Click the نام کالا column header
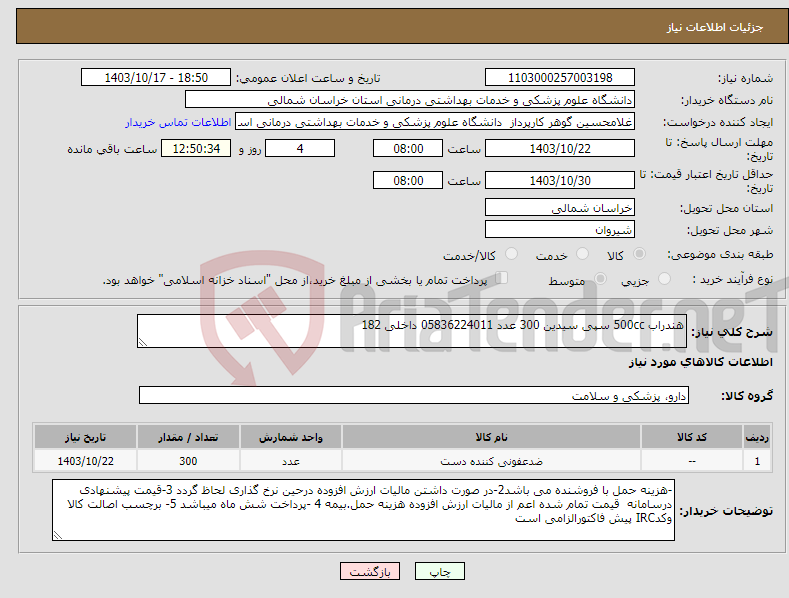The height and width of the screenshot is (598, 789). tap(491, 437)
